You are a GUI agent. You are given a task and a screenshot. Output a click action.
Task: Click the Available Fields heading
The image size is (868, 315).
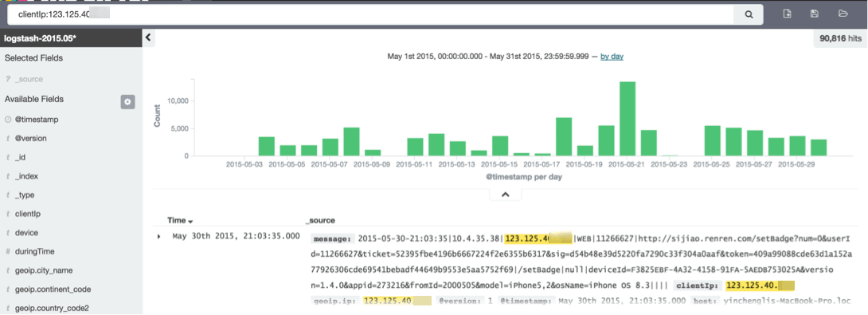33,99
